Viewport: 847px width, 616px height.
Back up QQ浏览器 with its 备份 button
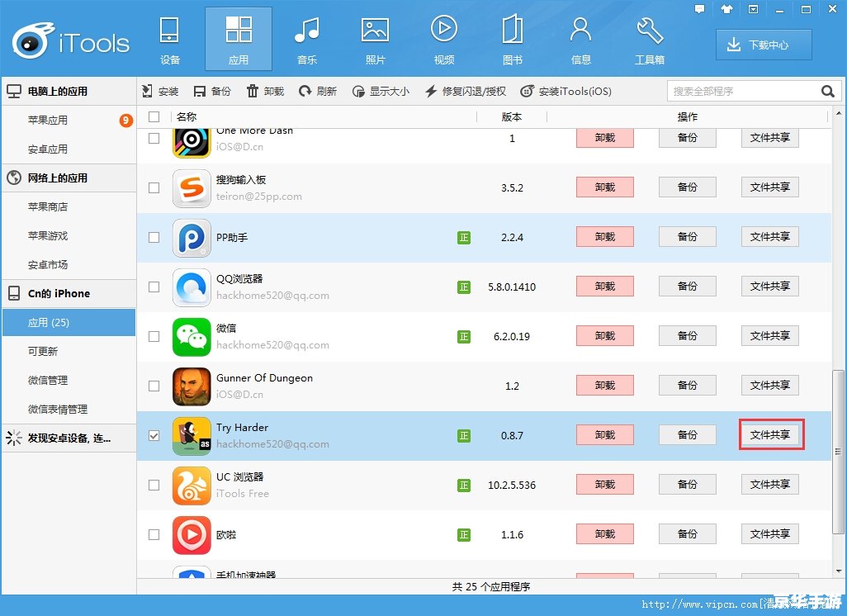click(x=688, y=286)
